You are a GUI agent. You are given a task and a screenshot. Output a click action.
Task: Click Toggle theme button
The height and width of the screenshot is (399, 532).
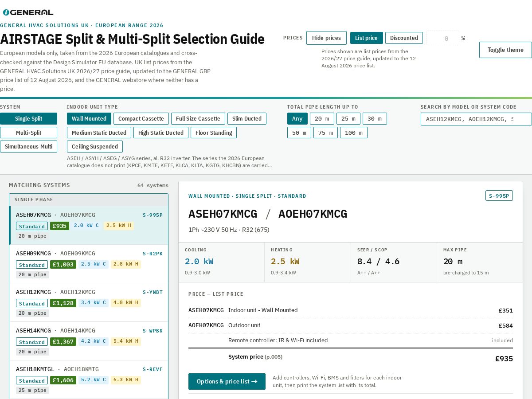coord(505,50)
